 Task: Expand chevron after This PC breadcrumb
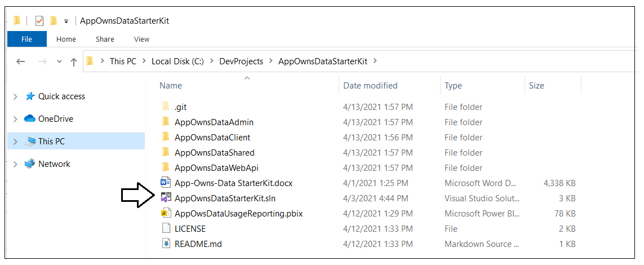pos(144,61)
